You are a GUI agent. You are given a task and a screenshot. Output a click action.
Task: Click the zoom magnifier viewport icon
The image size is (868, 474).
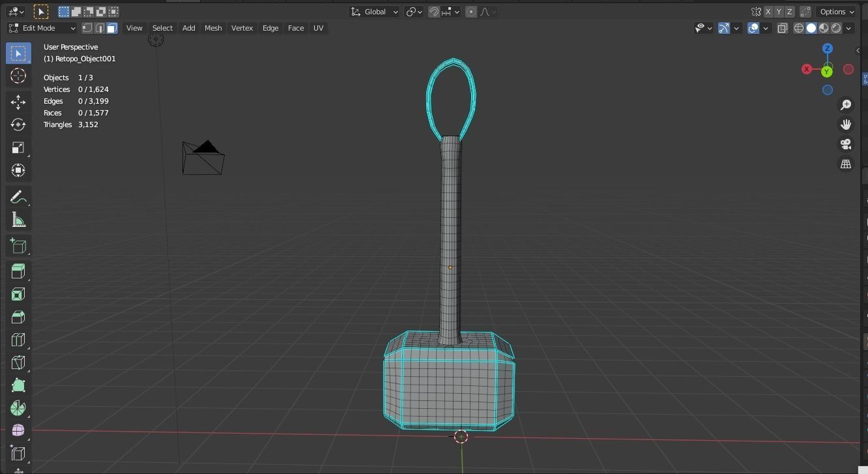[846, 105]
